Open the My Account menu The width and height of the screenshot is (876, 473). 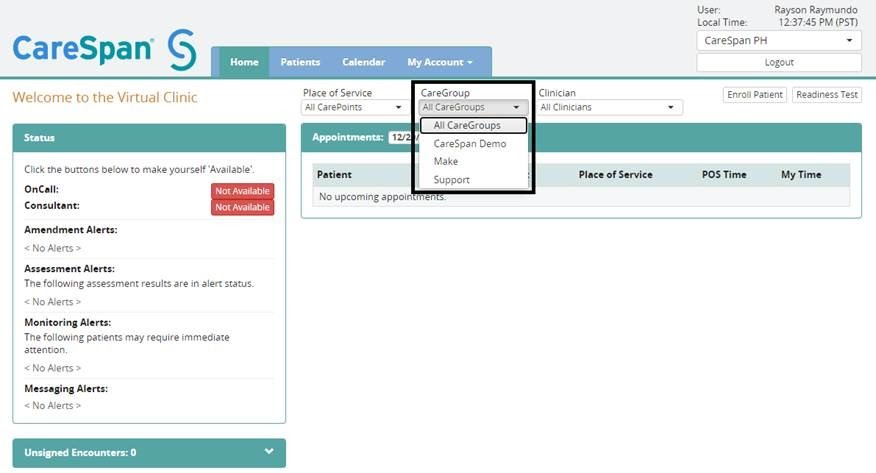point(440,62)
